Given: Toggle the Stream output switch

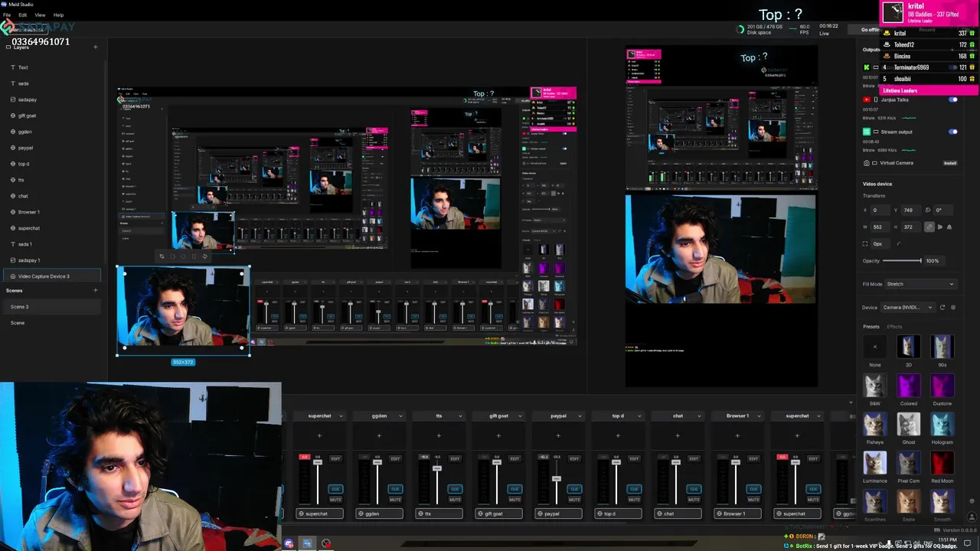Looking at the screenshot, I should [953, 132].
